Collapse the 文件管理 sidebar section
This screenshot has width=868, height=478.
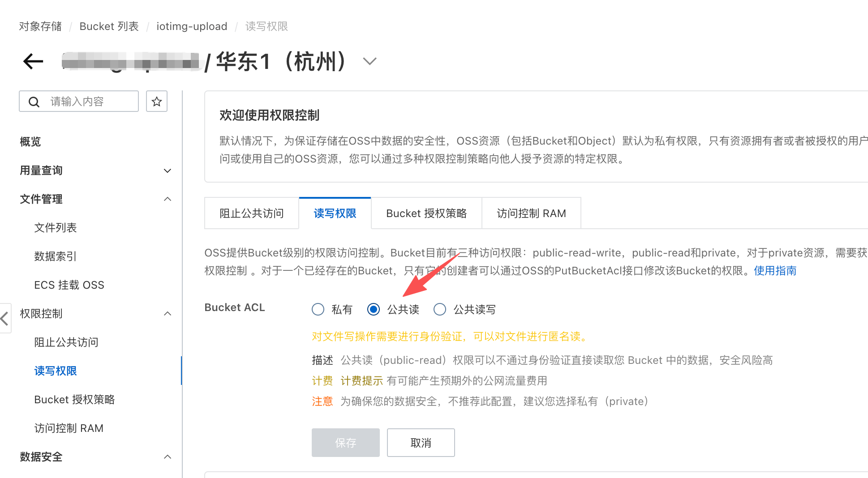[168, 199]
